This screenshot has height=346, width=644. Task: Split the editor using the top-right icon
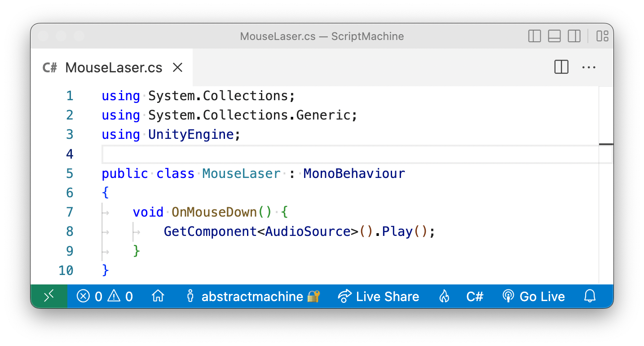pos(561,67)
